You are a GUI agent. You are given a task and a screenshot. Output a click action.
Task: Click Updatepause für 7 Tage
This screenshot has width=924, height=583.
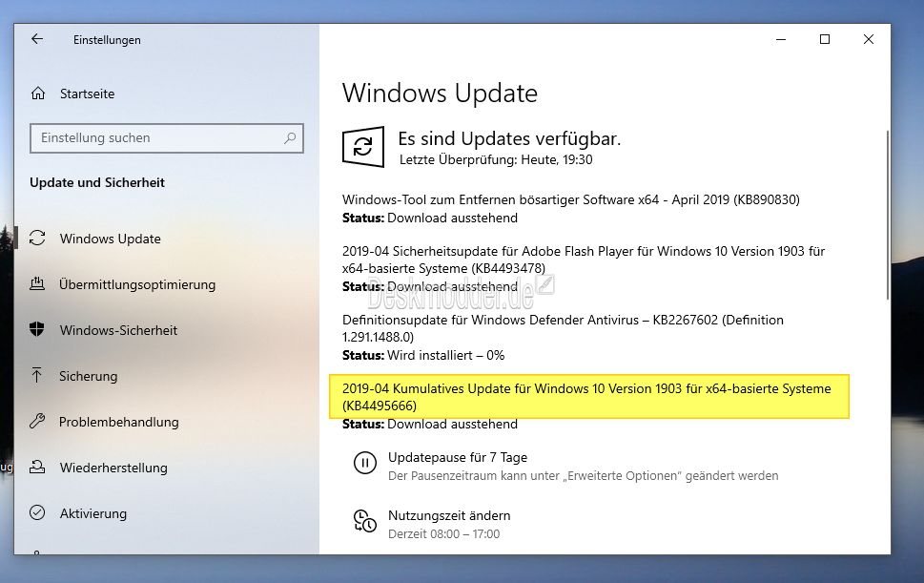[x=458, y=457]
